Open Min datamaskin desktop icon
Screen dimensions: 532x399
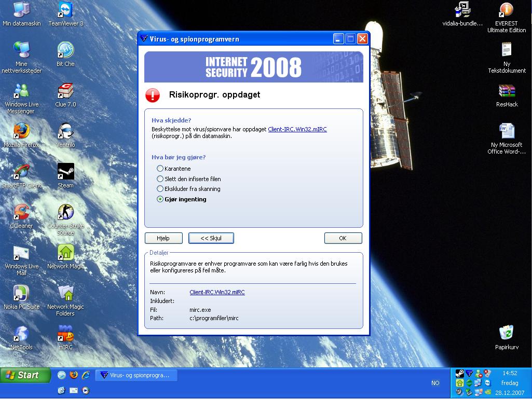click(x=21, y=14)
